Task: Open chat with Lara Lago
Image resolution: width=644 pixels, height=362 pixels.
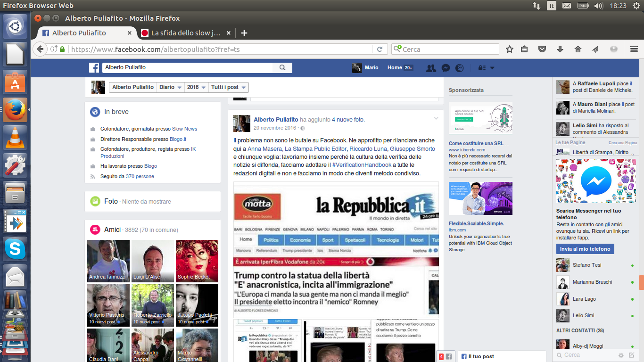Action: (595, 299)
